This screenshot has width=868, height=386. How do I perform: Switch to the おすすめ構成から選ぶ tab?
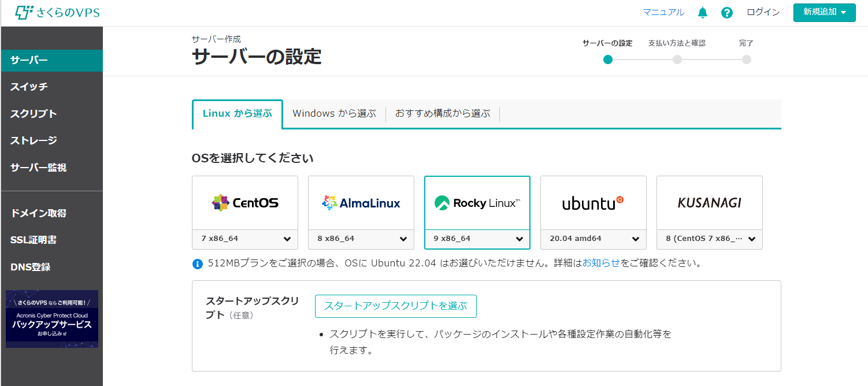pos(442,113)
